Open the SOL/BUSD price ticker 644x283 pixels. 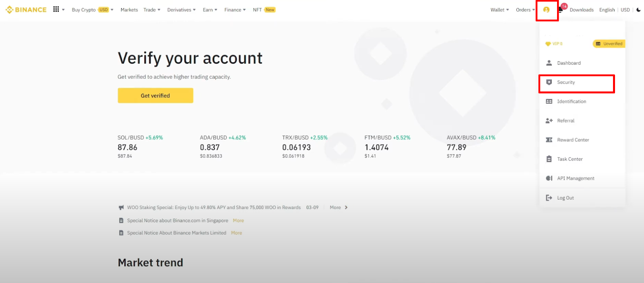click(140, 147)
